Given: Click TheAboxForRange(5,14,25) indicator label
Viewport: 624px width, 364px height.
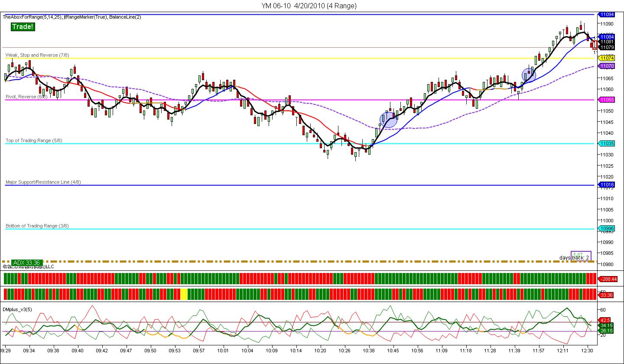Looking at the screenshot, I should tap(32, 16).
